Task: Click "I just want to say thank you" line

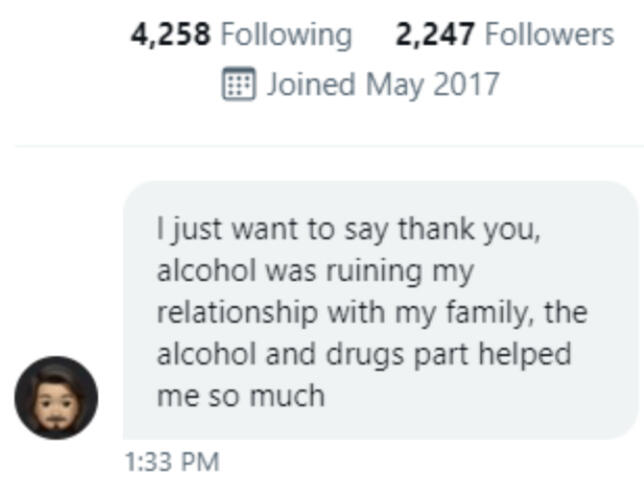Action: [x=348, y=228]
